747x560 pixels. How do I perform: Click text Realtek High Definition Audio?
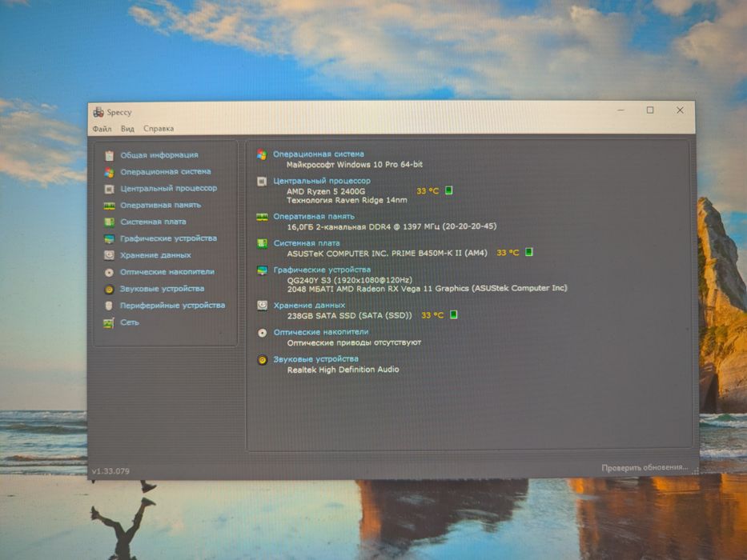point(343,370)
